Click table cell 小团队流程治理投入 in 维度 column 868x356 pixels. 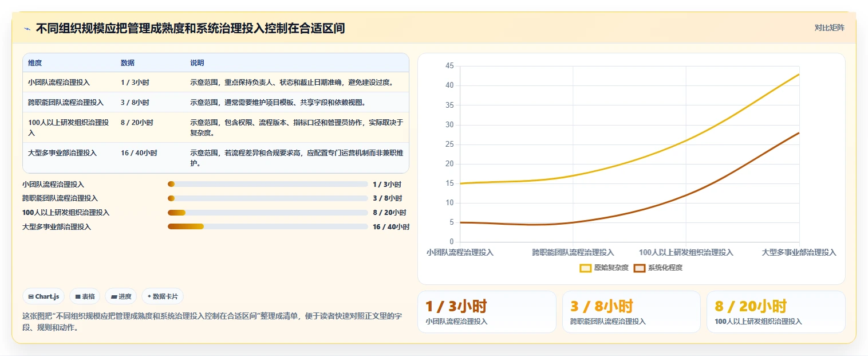pos(59,83)
